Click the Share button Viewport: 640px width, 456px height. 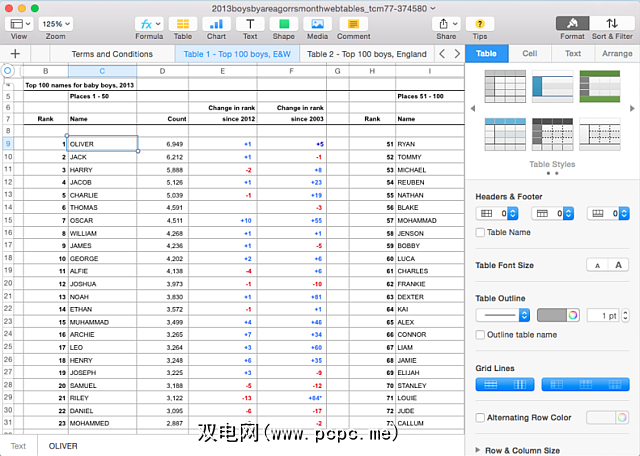click(446, 23)
